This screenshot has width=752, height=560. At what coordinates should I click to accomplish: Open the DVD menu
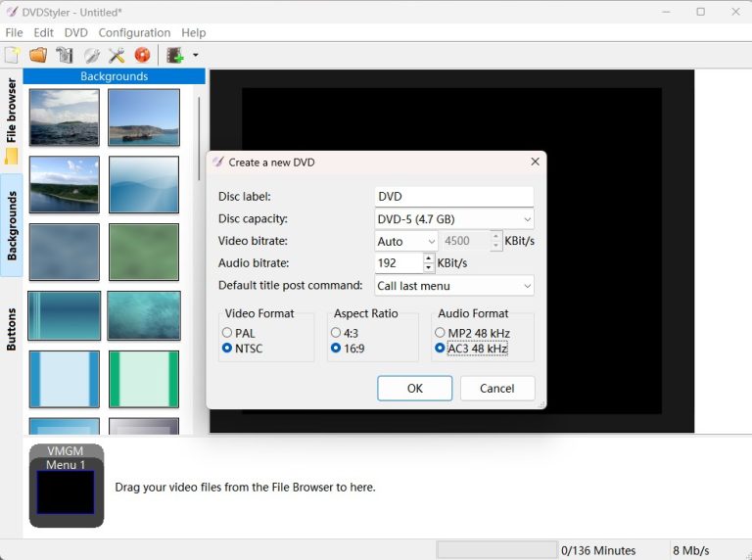(x=76, y=32)
